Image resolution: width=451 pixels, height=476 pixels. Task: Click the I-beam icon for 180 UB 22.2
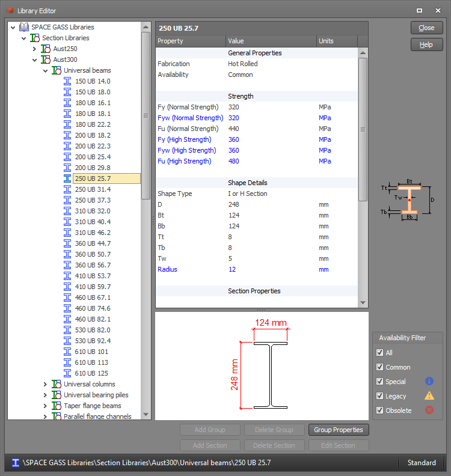coord(67,124)
